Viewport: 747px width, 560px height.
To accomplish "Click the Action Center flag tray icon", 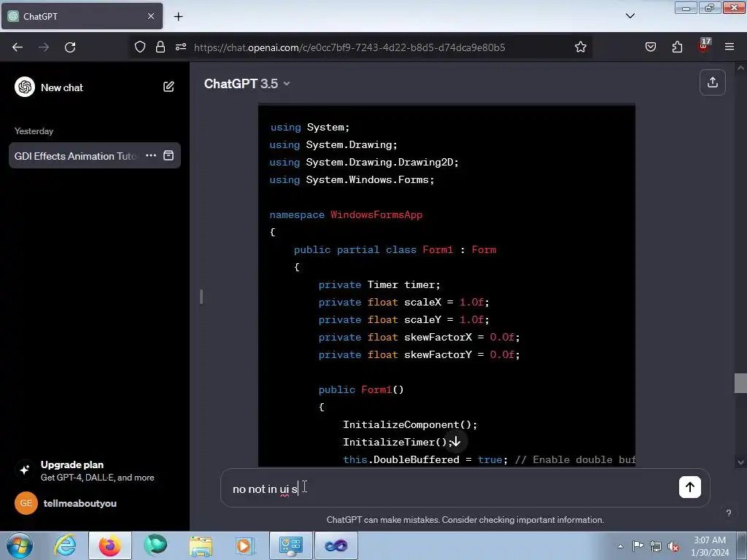I will [638, 546].
